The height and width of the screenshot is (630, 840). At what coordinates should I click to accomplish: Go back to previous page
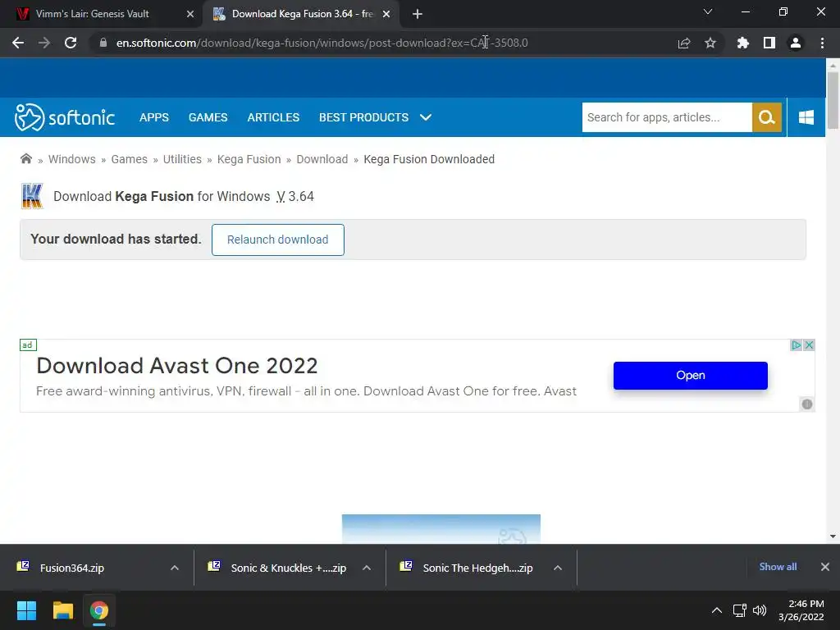pyautogui.click(x=18, y=43)
